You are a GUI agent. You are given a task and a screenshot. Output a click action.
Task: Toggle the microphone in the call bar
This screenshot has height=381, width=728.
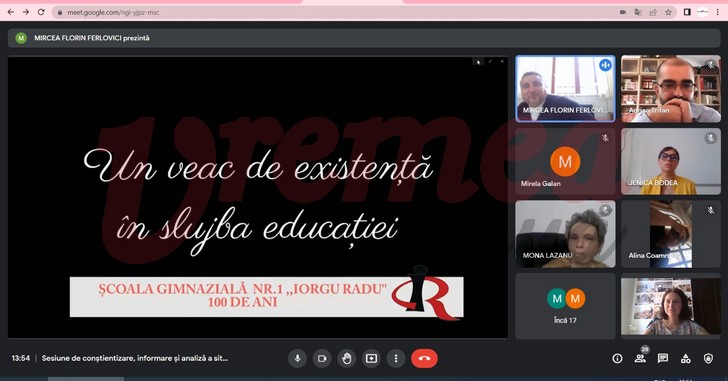click(x=298, y=358)
